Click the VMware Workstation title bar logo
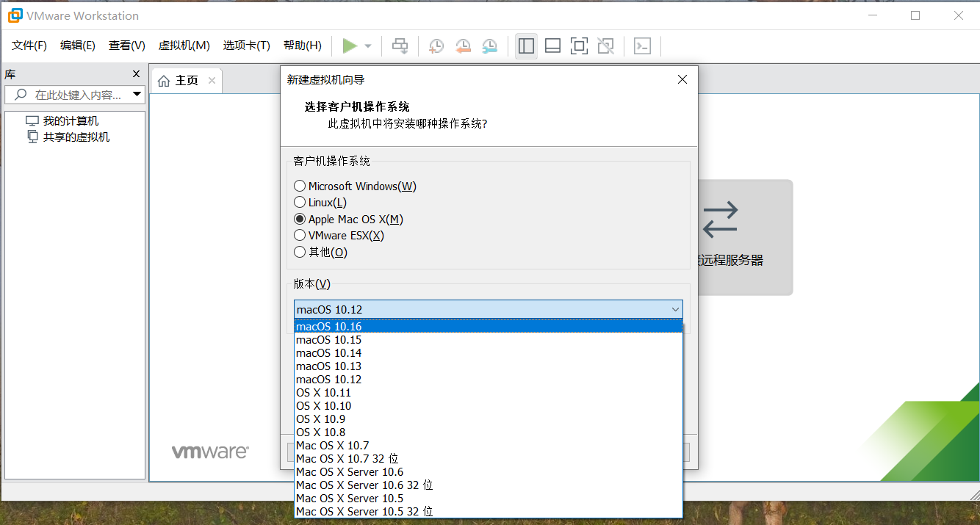 point(15,15)
